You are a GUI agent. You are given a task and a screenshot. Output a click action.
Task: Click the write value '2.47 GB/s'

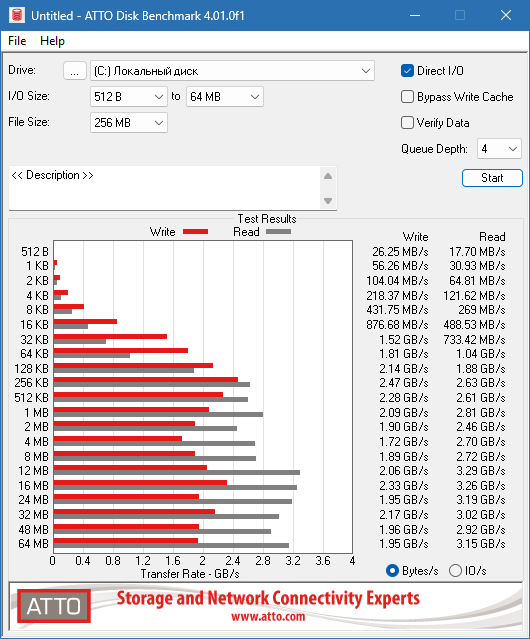[404, 383]
